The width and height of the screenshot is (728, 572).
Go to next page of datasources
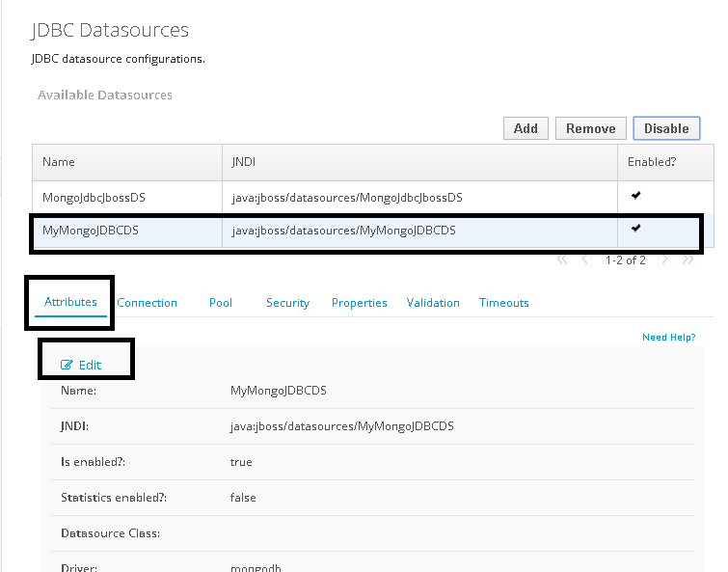tap(665, 259)
